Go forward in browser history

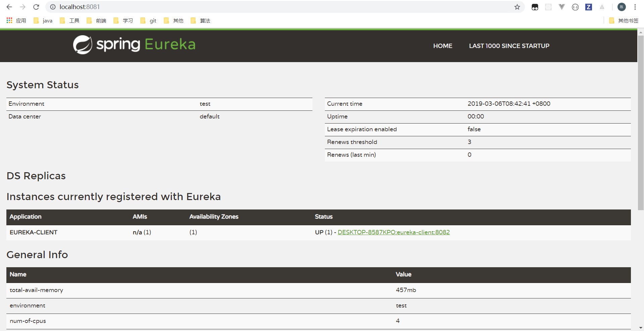tap(22, 7)
